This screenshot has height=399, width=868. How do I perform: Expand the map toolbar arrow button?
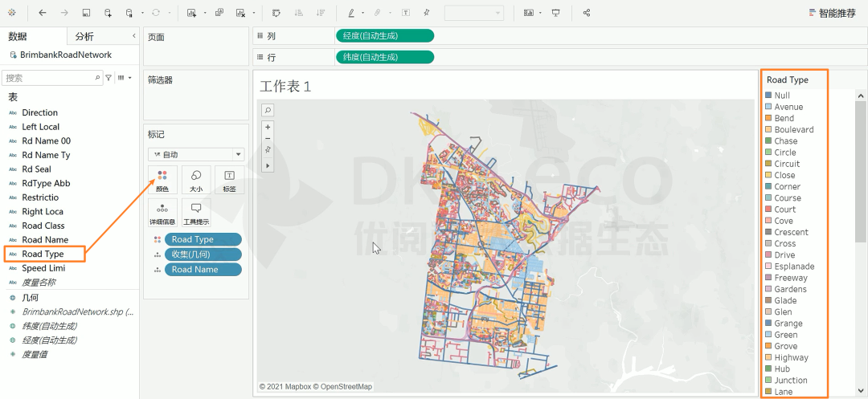coord(268,165)
